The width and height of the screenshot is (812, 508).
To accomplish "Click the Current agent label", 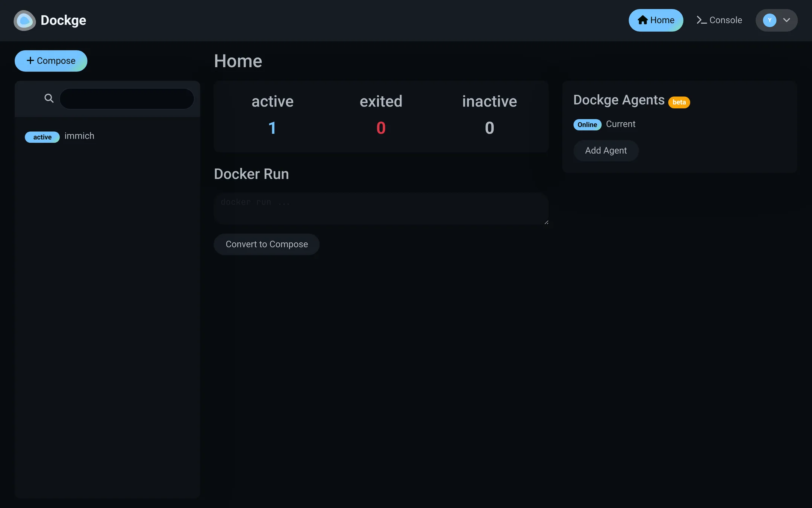I will tap(621, 124).
